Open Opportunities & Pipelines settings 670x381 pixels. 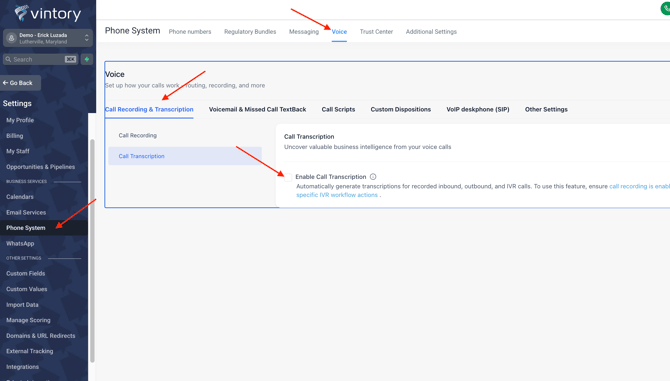(x=41, y=167)
